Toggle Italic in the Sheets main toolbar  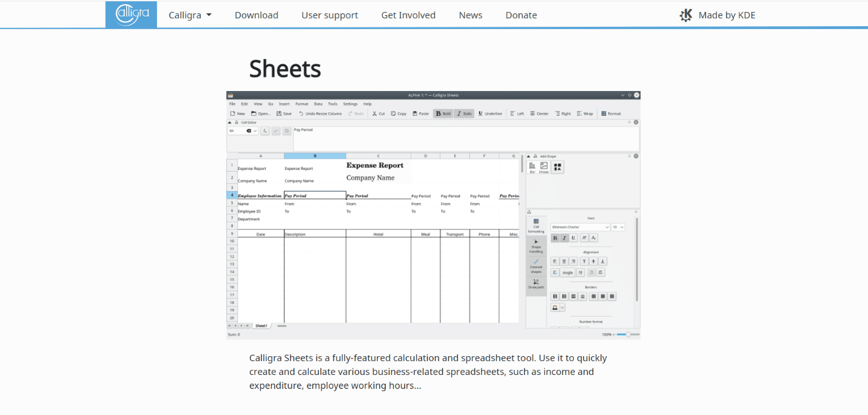[x=464, y=113]
